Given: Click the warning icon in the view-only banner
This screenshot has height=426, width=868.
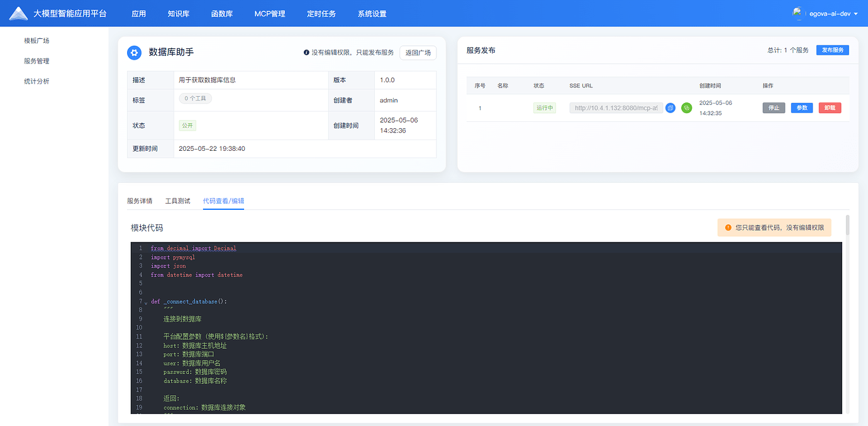Looking at the screenshot, I should pos(728,227).
